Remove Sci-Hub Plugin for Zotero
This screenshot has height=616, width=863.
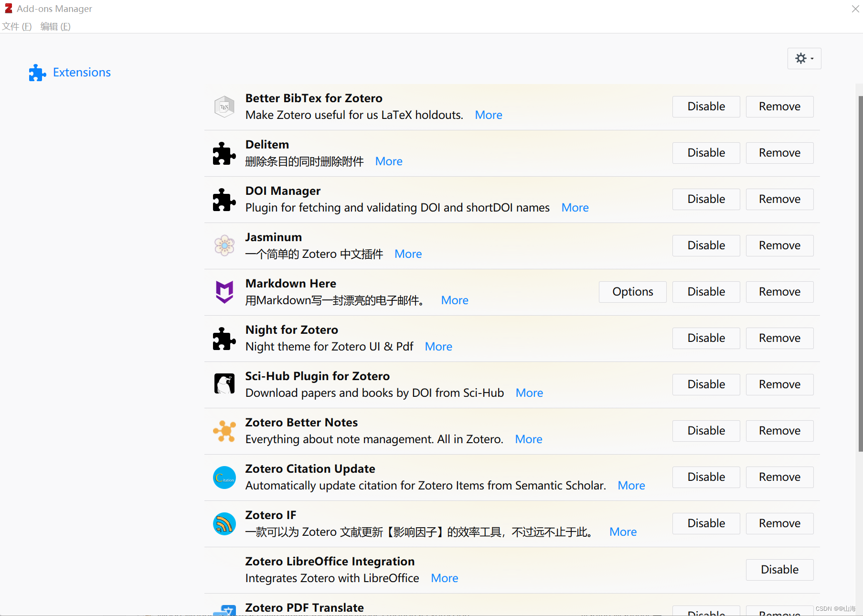[x=779, y=384]
